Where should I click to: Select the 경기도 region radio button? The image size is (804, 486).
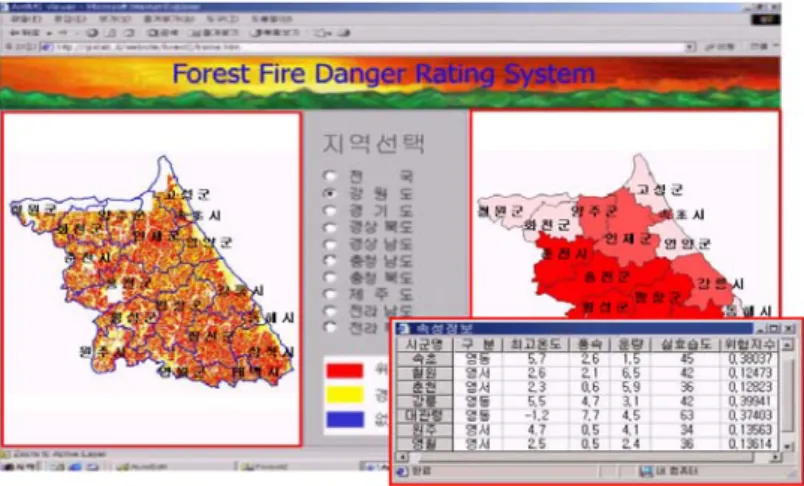331,210
